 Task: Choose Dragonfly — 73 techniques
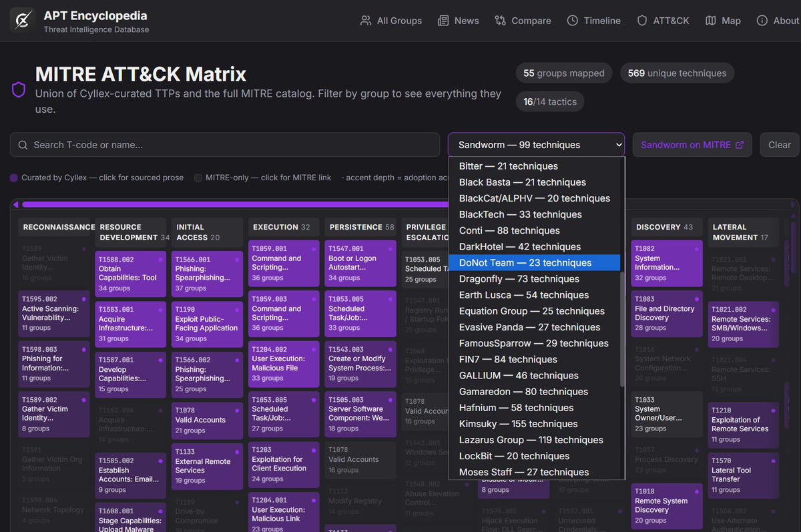point(535,279)
